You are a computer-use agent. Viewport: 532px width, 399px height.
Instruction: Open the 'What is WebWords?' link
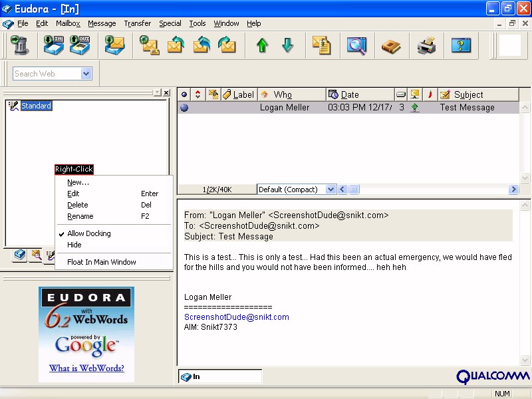(86, 368)
